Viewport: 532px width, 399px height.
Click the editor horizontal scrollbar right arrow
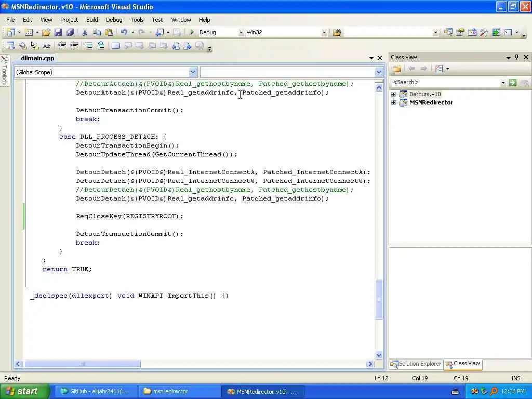[370, 364]
